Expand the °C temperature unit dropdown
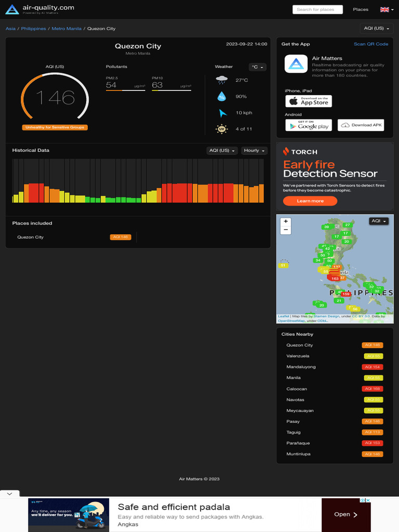Viewport: 399px width, 532px height. point(258,67)
